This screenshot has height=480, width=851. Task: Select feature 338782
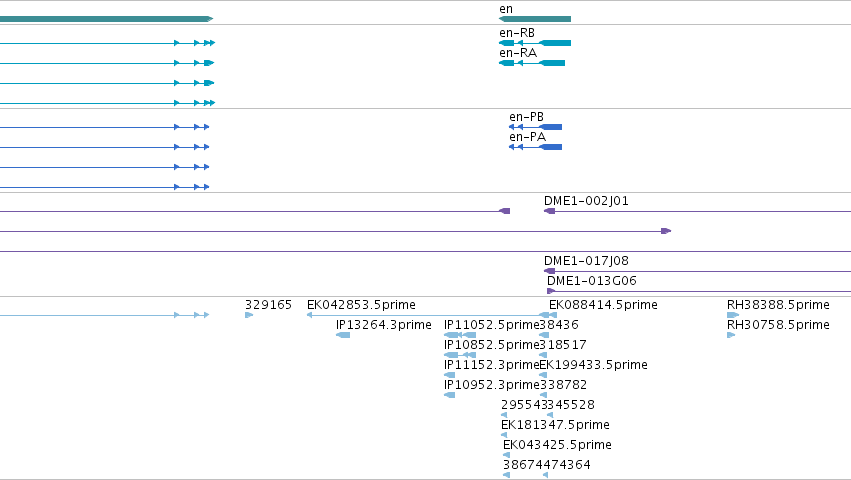tap(543, 395)
